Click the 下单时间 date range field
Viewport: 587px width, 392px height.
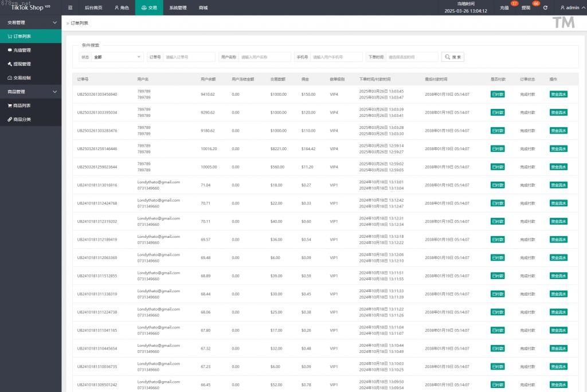click(x=411, y=57)
